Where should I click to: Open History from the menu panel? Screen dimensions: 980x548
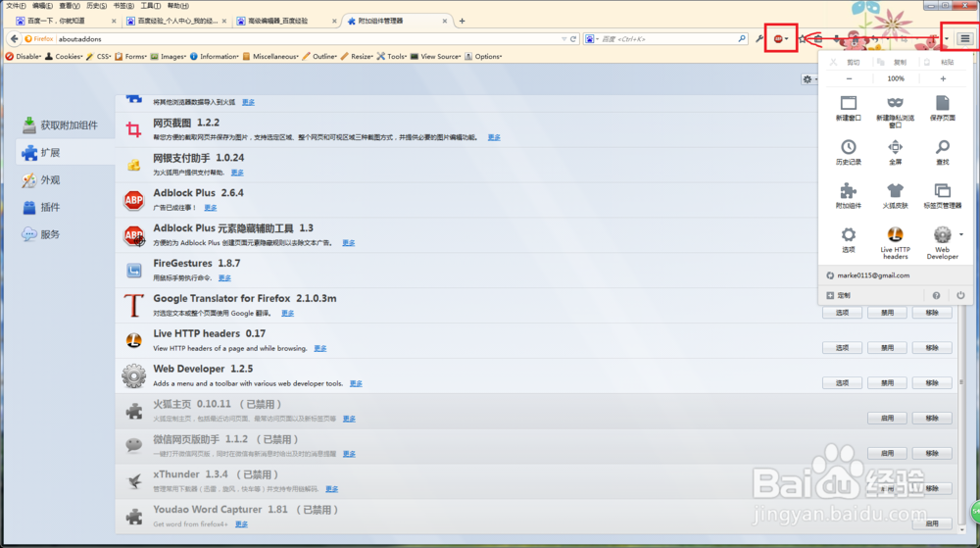[848, 152]
